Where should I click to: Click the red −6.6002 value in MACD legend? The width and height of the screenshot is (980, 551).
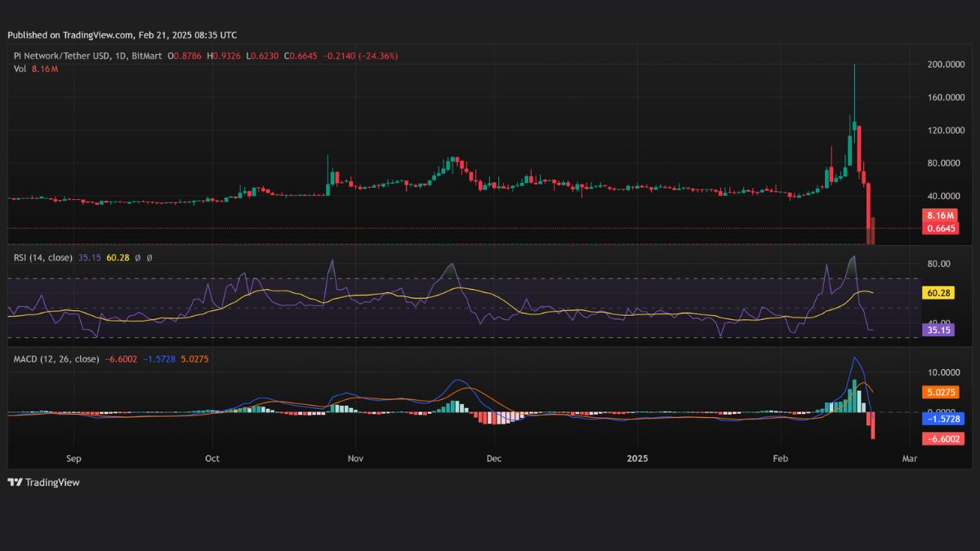pos(121,359)
